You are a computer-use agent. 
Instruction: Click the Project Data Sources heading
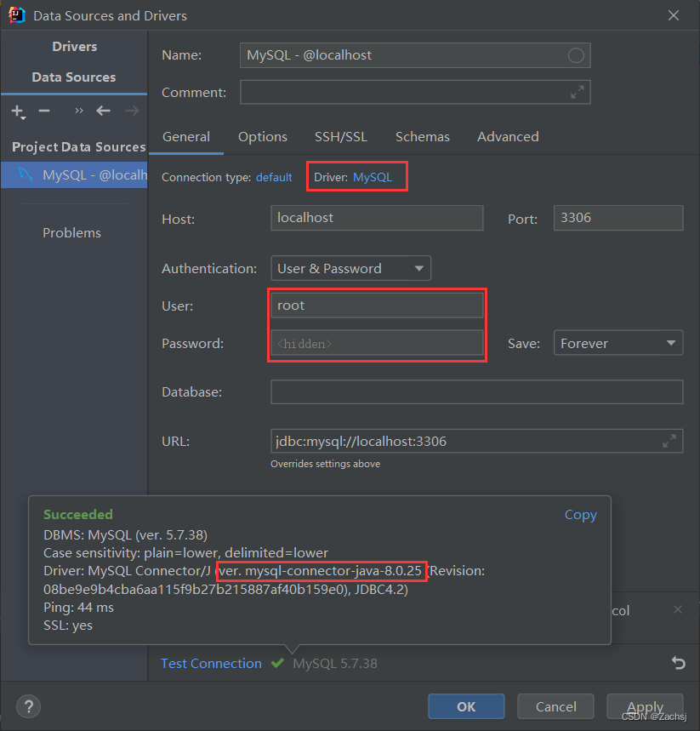tap(79, 147)
